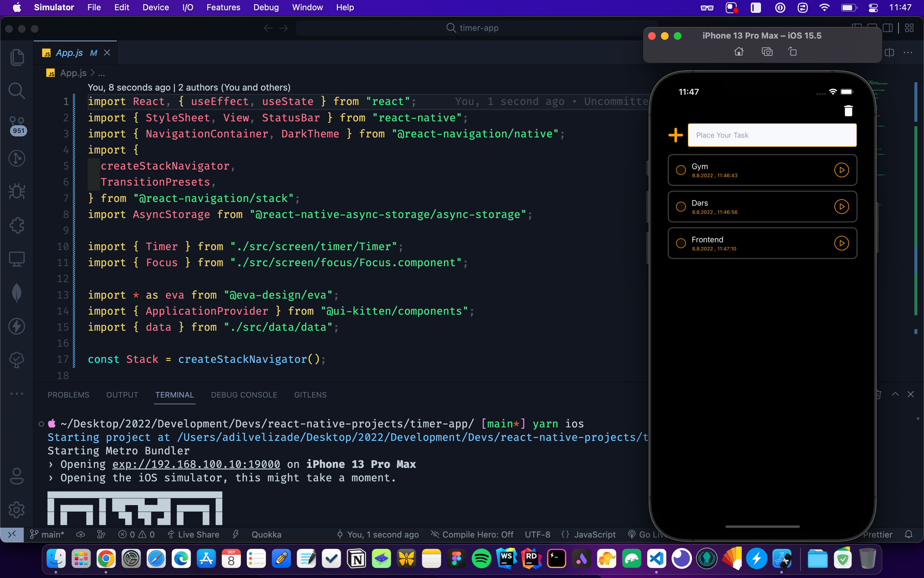Open Google Chrome from the dock
This screenshot has height=578, width=924.
pyautogui.click(x=106, y=559)
